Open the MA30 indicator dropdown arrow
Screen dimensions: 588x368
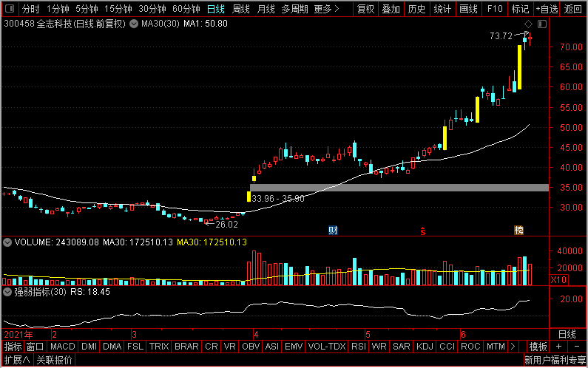133,24
